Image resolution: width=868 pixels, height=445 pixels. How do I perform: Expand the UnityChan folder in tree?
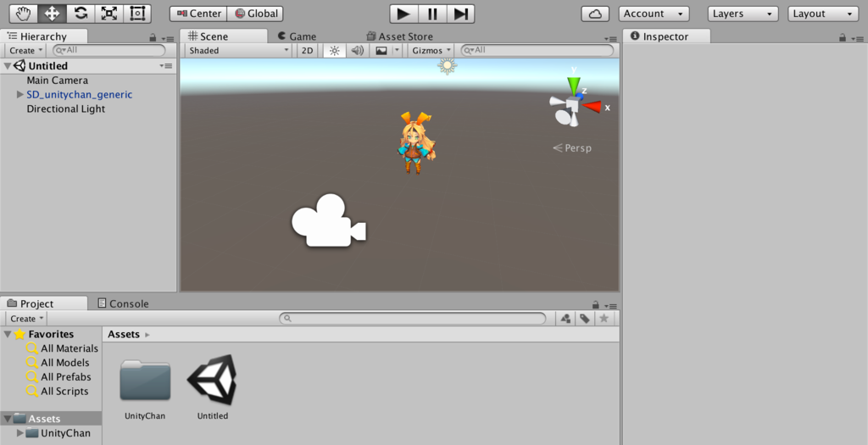pyautogui.click(x=20, y=433)
